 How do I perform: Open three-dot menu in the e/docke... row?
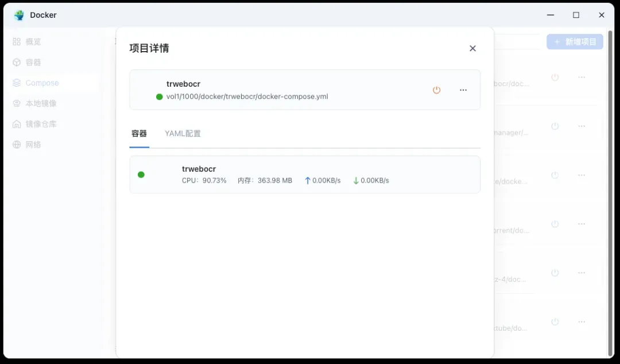pyautogui.click(x=582, y=175)
